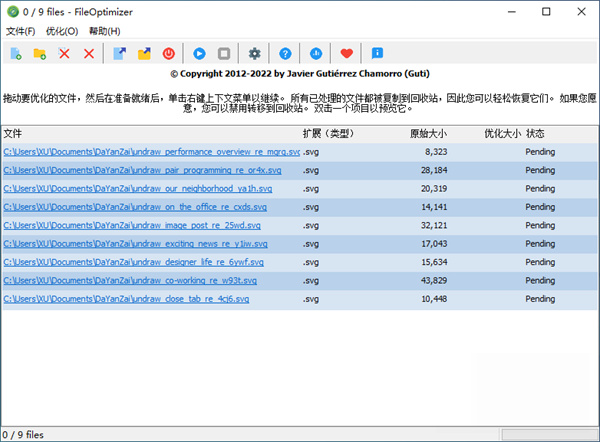Click the blue question mark help icon

[x=285, y=53]
